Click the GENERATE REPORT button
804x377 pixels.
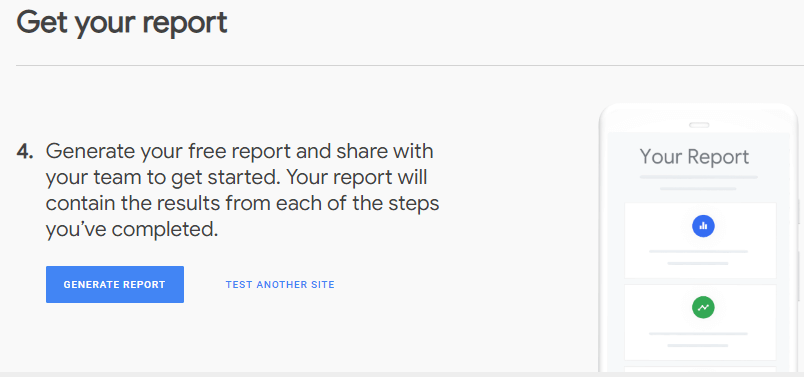pos(115,284)
